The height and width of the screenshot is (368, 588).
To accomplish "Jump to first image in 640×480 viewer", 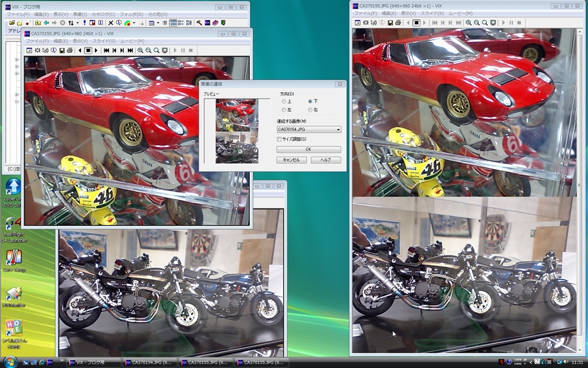I will pos(106,50).
